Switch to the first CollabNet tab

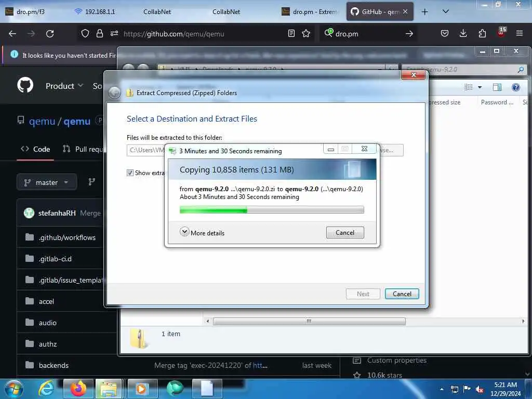(157, 12)
